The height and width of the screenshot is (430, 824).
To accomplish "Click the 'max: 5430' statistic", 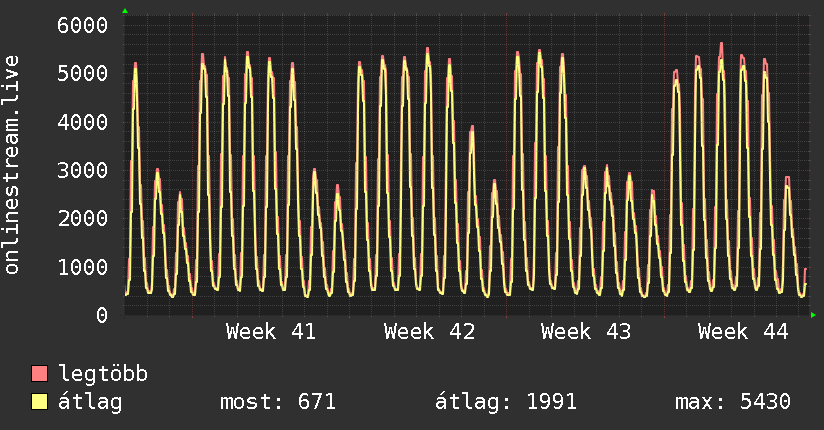I will coord(733,402).
